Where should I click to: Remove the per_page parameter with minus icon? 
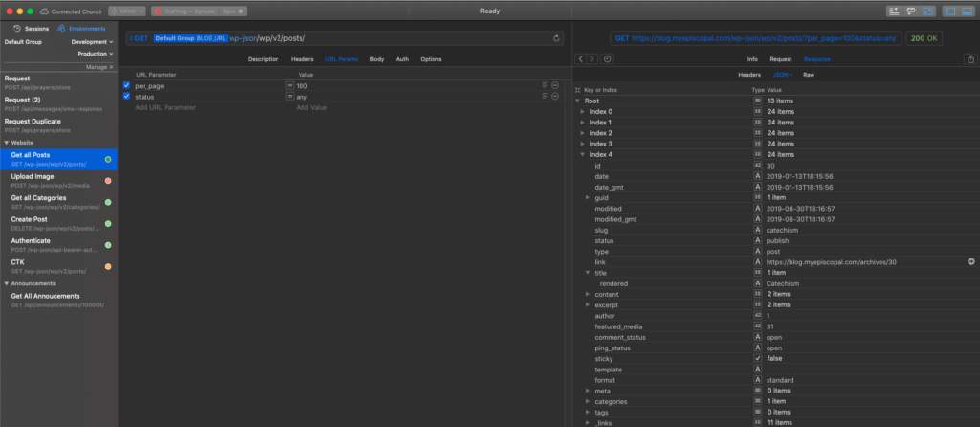[x=555, y=85]
